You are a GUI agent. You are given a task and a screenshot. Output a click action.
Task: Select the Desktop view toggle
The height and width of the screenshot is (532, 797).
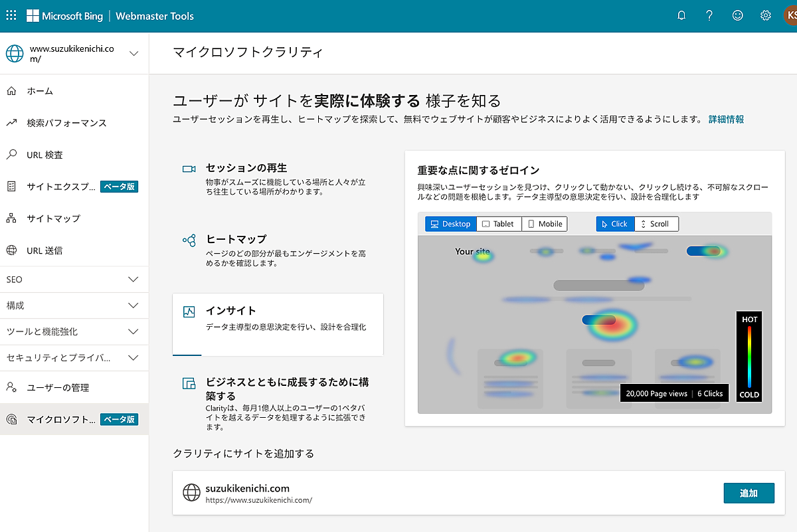pos(451,224)
